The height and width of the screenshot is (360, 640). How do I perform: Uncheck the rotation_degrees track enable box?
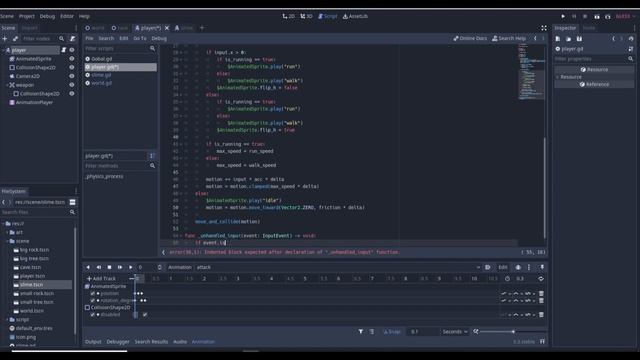(x=93, y=300)
